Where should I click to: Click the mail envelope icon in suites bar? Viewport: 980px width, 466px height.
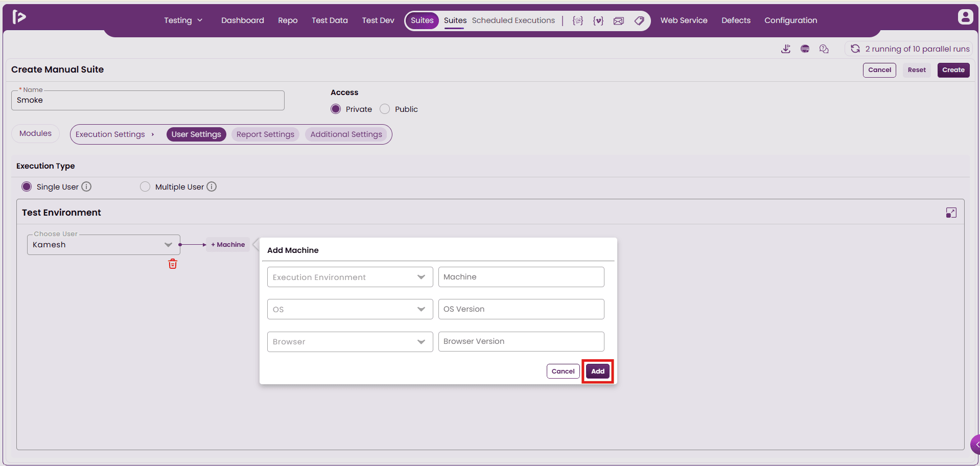tap(619, 20)
